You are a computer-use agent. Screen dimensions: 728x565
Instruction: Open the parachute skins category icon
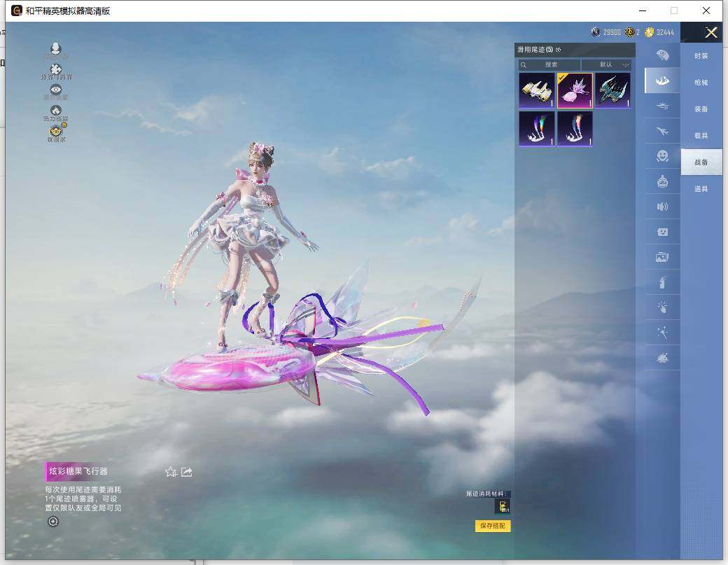coord(662,56)
